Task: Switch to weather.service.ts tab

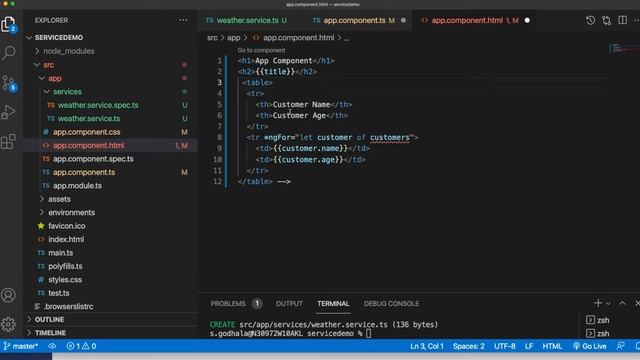Action: 247,20
